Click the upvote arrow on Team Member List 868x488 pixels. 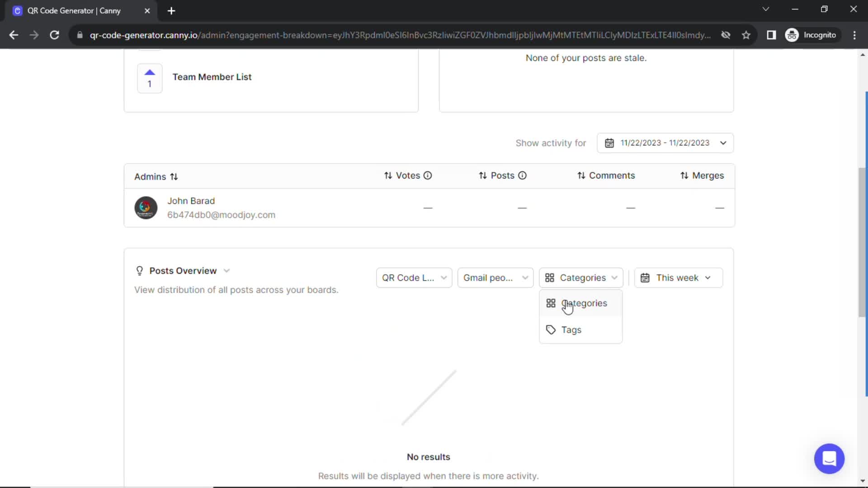point(150,72)
